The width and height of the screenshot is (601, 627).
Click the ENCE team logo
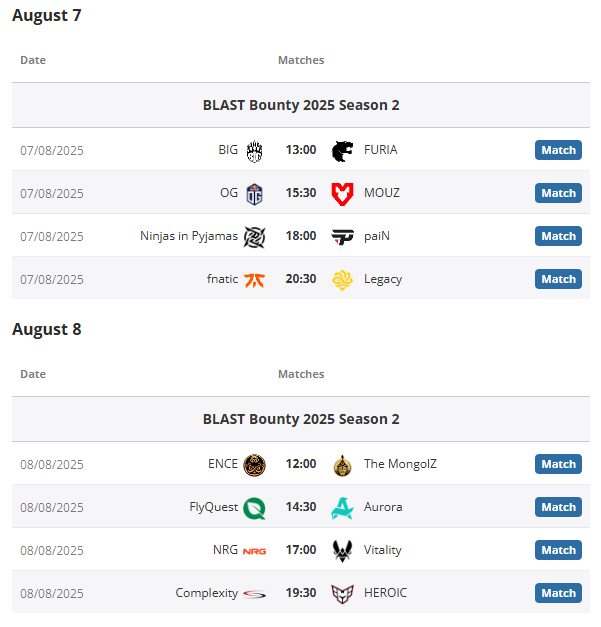[x=254, y=464]
